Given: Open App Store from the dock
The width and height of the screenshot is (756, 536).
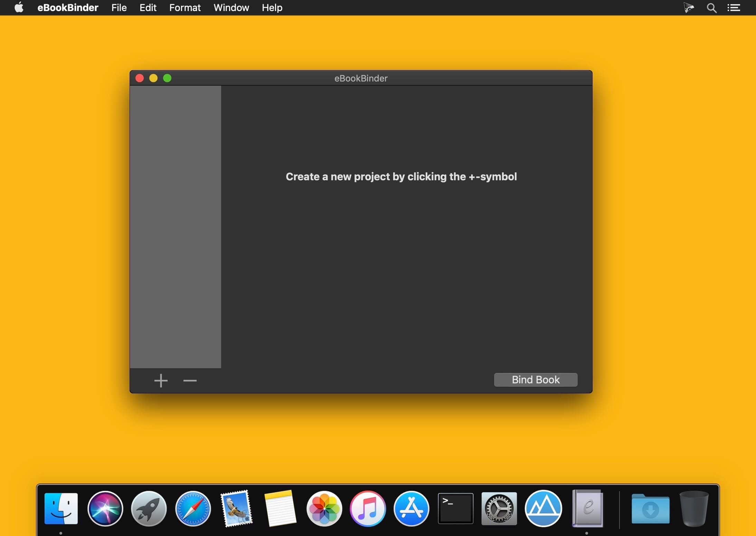Looking at the screenshot, I should [412, 508].
